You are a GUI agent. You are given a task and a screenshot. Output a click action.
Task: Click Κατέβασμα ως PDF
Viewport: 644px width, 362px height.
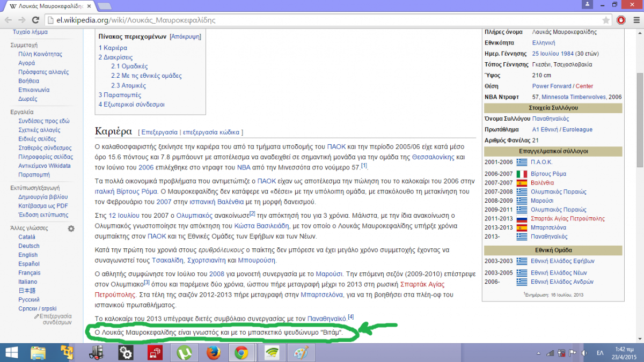43,206
